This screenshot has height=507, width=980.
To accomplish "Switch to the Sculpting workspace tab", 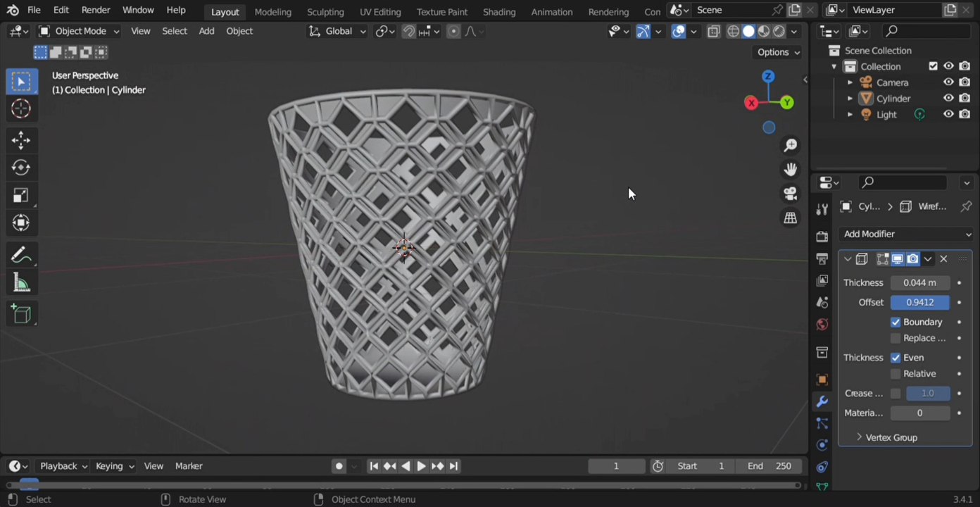I will point(325,12).
